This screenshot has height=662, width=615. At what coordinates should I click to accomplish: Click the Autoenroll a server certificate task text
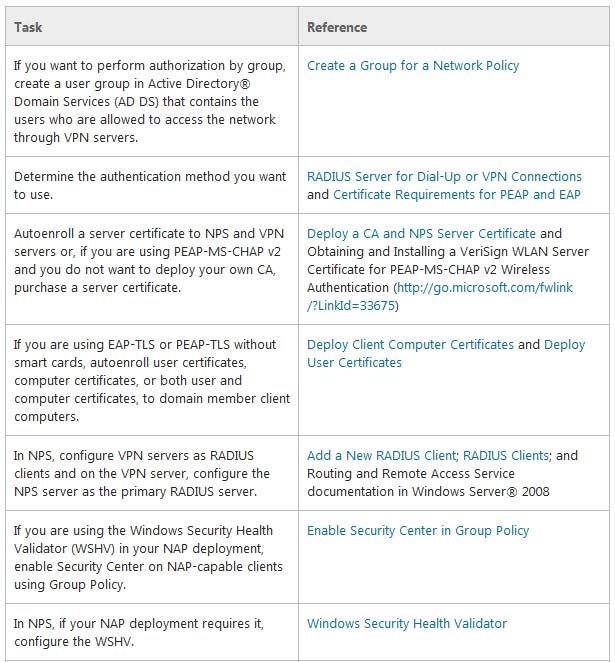point(149,260)
